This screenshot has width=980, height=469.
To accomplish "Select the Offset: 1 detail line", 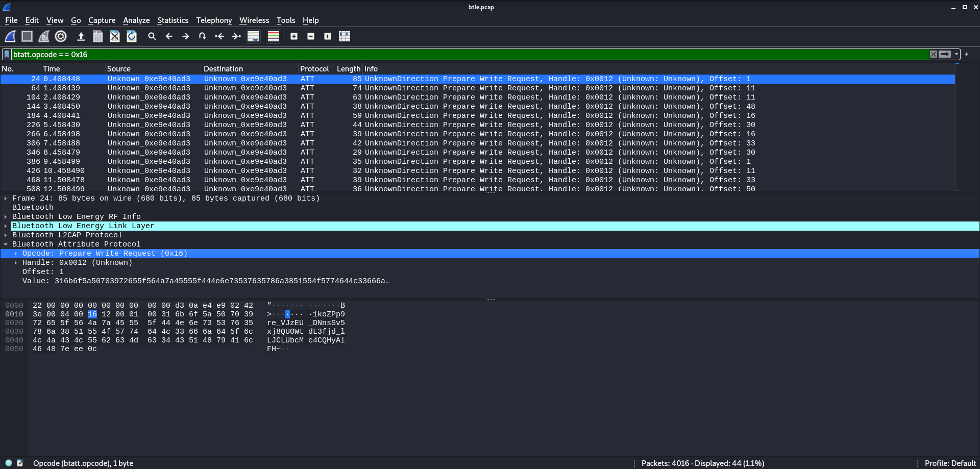I will click(x=43, y=272).
